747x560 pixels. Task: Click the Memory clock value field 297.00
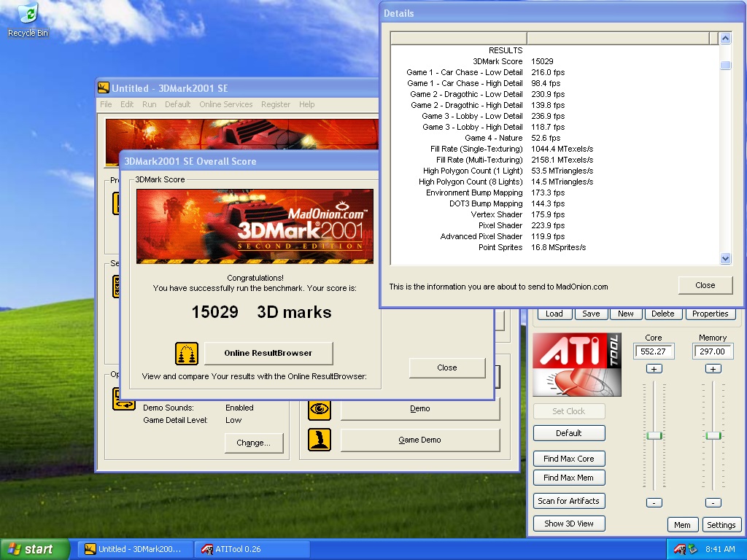(713, 351)
